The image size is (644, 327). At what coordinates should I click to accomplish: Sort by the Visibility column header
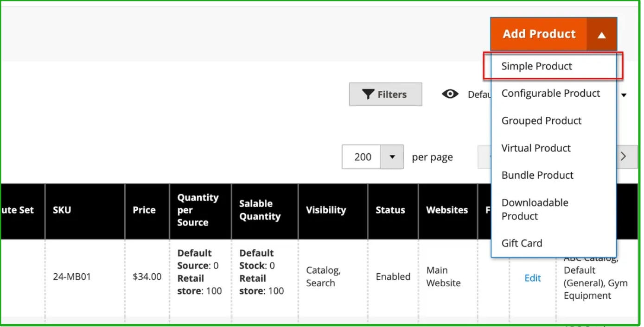tap(325, 210)
